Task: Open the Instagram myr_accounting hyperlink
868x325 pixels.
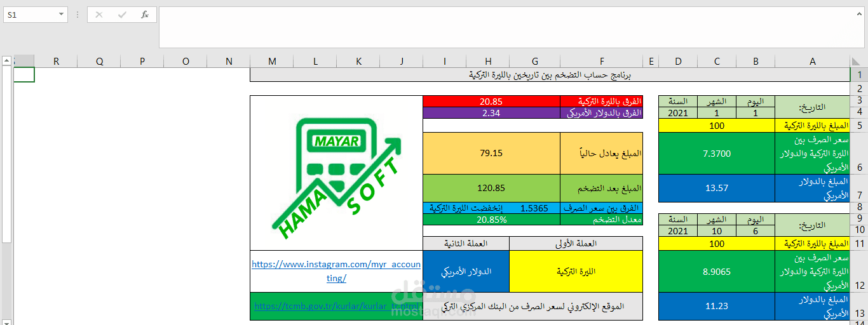Action: [x=336, y=271]
